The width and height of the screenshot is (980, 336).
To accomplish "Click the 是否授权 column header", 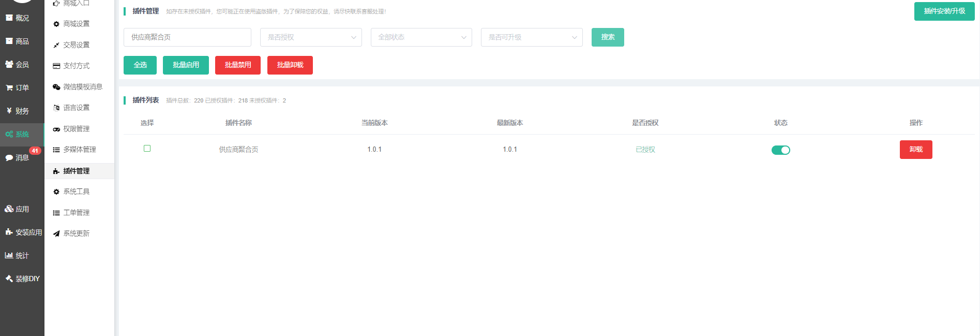I will click(645, 123).
